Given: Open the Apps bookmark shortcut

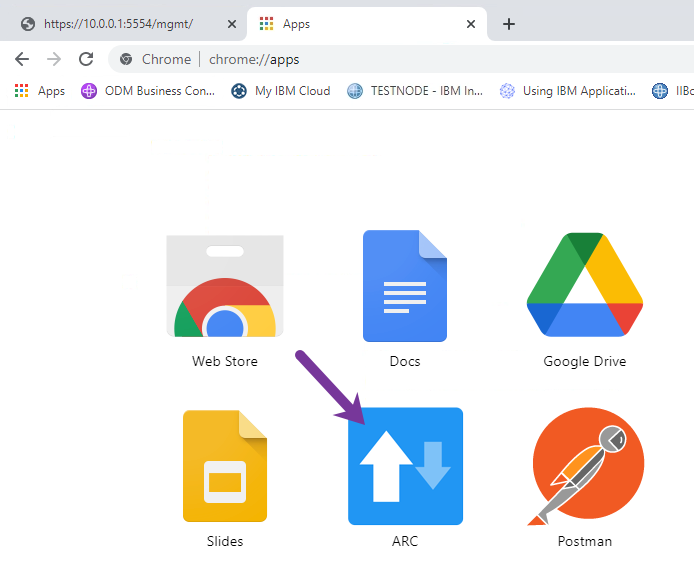Looking at the screenshot, I should point(40,91).
